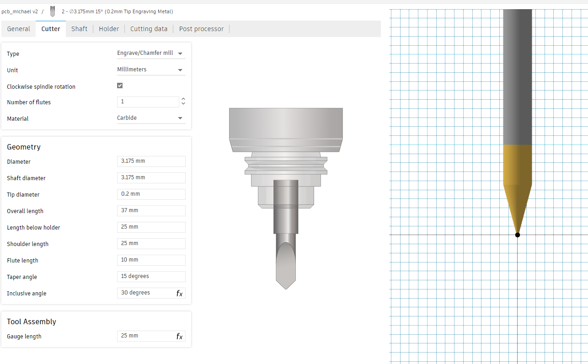Screen dimensions: 588x364
Task: Edit the Taper angle field
Action: 151,277
